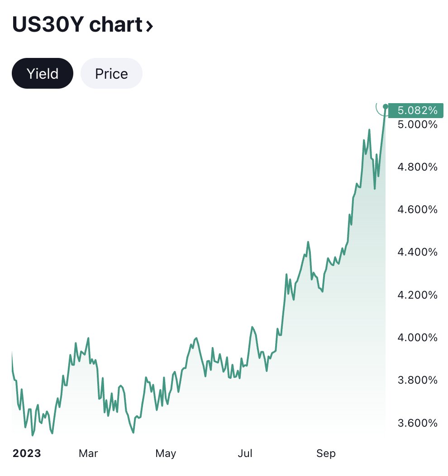Click the 4.200% y-axis label
The height and width of the screenshot is (476, 448).
417,295
